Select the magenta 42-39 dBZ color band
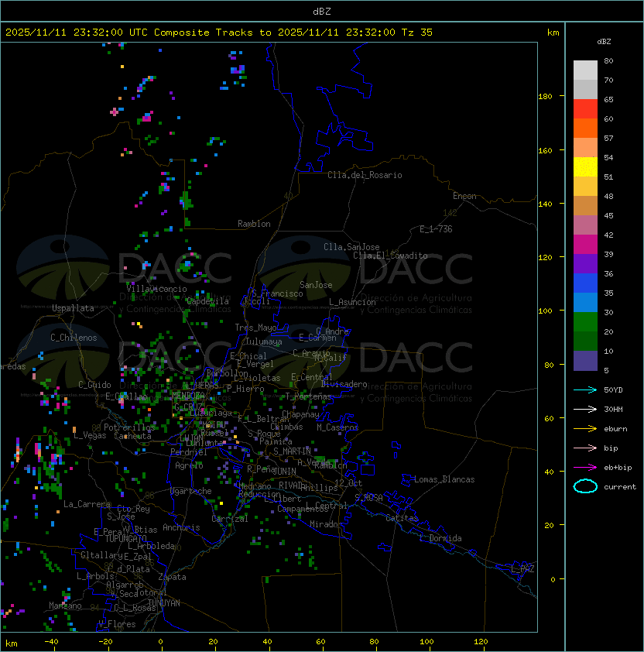 (x=585, y=245)
